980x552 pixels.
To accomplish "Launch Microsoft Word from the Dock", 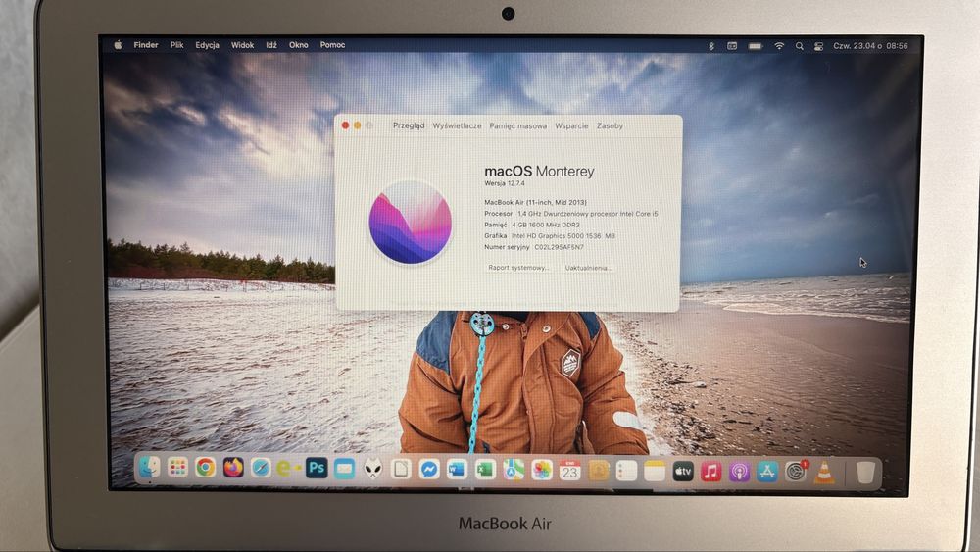I will [457, 470].
